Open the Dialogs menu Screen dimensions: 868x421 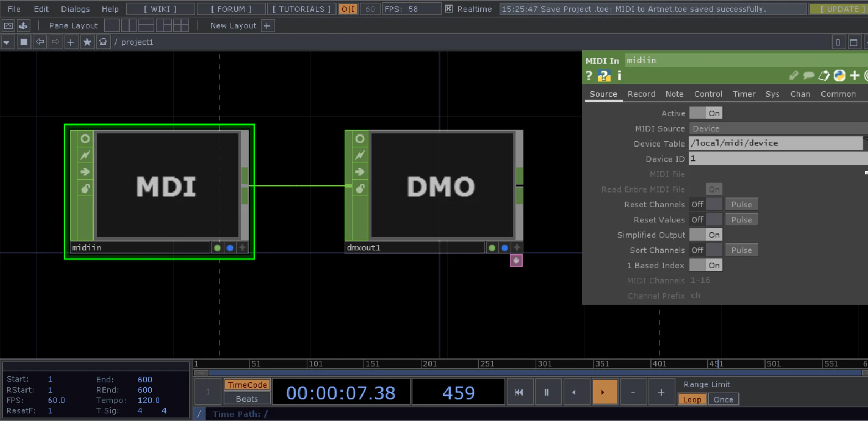pos(75,9)
